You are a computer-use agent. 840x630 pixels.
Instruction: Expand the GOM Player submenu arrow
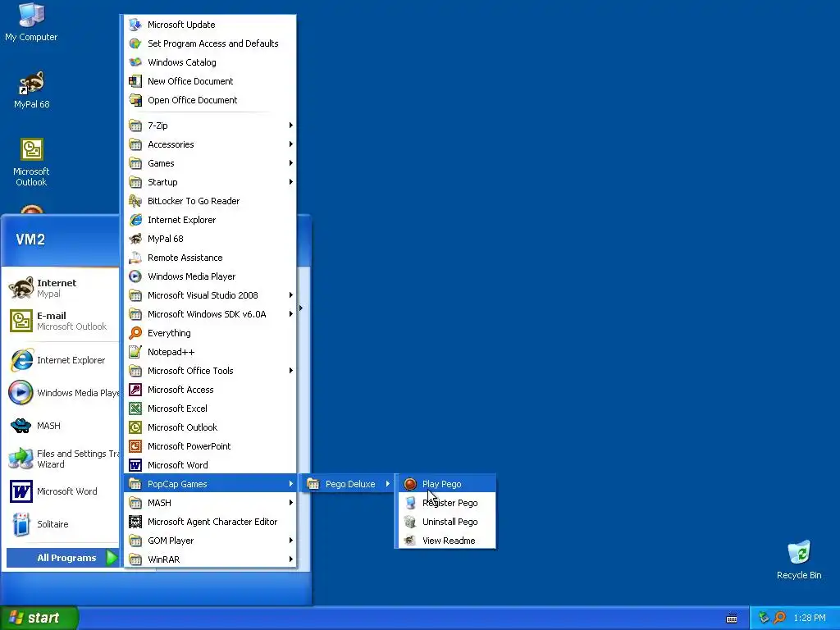point(291,541)
